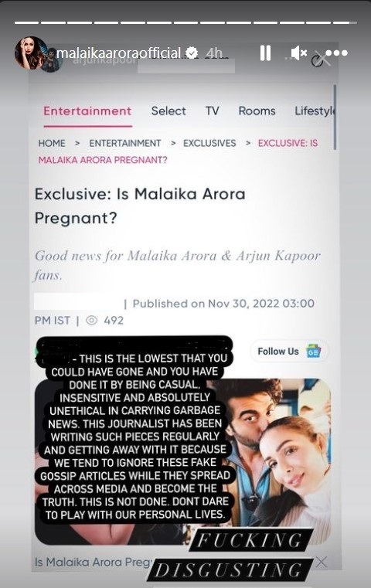Open the Select tab
Viewport: 371px width, 588px height.
pyautogui.click(x=168, y=111)
